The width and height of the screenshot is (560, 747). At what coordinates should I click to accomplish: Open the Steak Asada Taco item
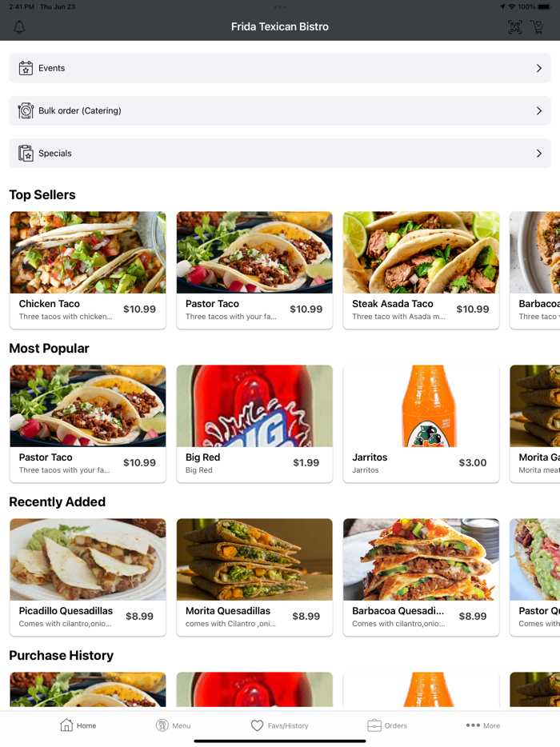pos(421,270)
